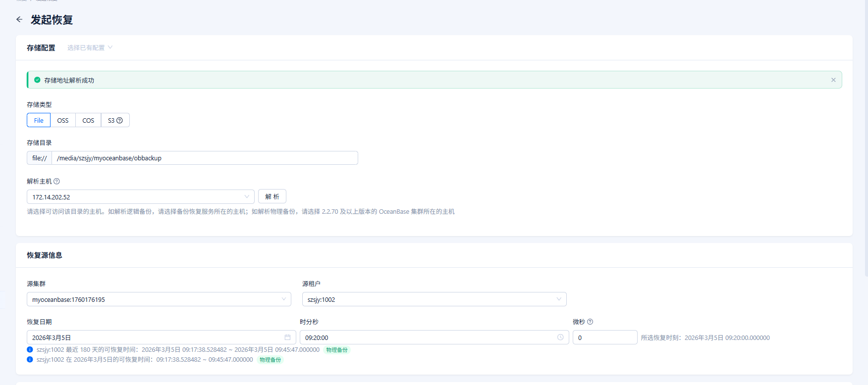Screen dimensions: 868x385
Task: Click the 存储目录 path input field
Action: click(204, 158)
